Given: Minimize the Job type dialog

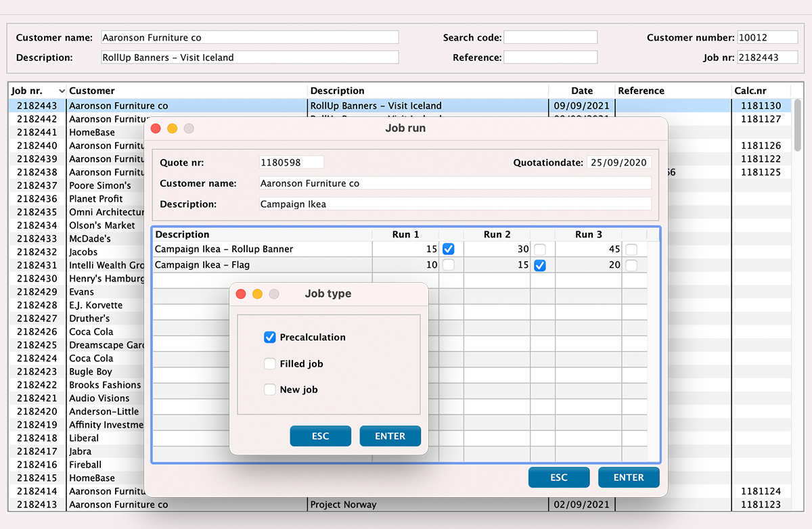Looking at the screenshot, I should 257,294.
